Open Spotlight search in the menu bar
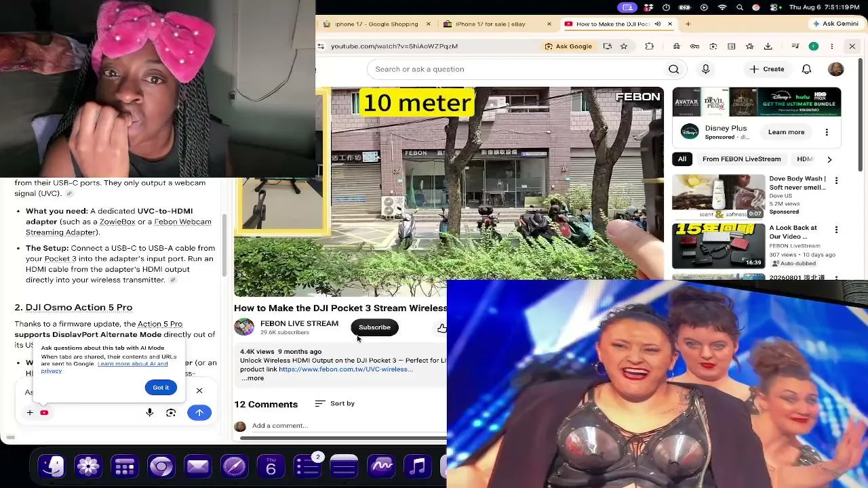The height and width of the screenshot is (488, 868). [738, 7]
